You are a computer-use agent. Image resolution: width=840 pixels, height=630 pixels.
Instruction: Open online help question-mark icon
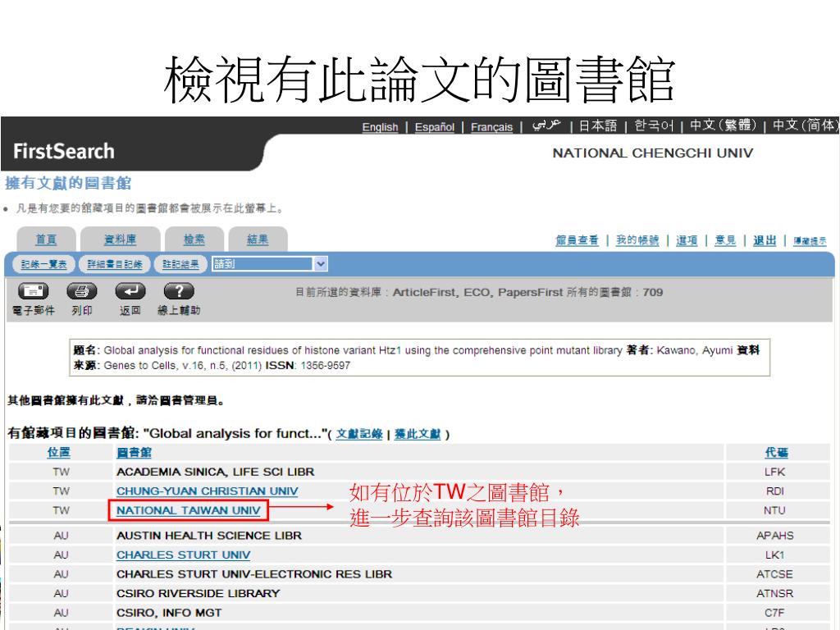(x=179, y=291)
